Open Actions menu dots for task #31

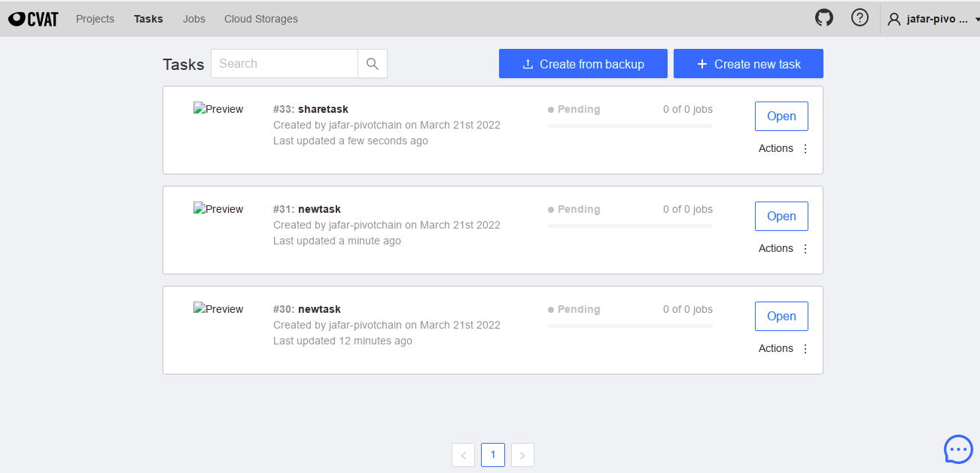[x=805, y=249]
